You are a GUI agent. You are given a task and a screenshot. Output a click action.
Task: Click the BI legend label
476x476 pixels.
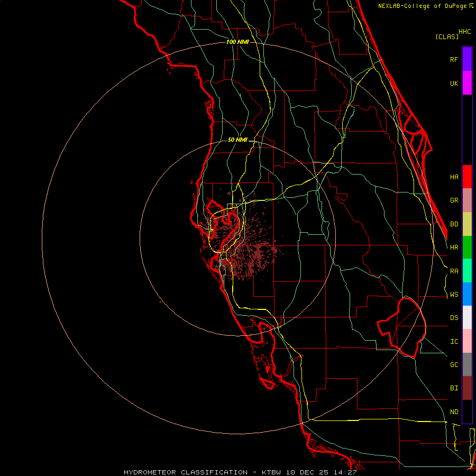point(454,388)
